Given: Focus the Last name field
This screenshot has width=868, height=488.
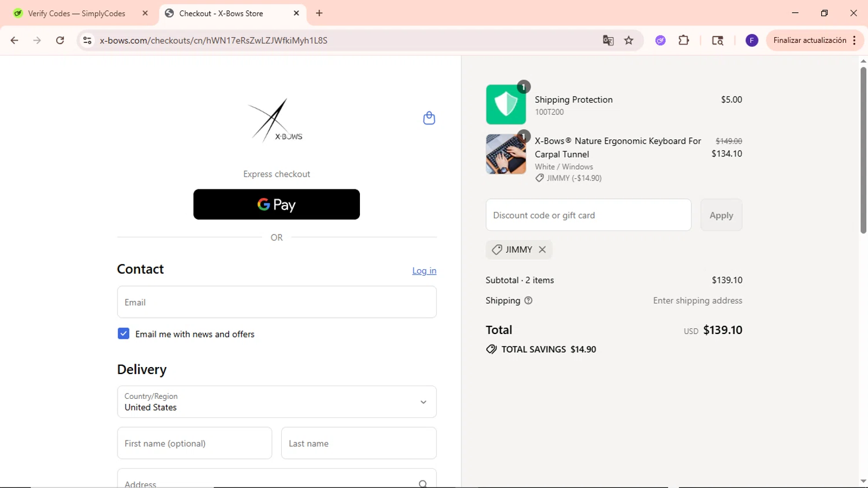Looking at the screenshot, I should 359,443.
